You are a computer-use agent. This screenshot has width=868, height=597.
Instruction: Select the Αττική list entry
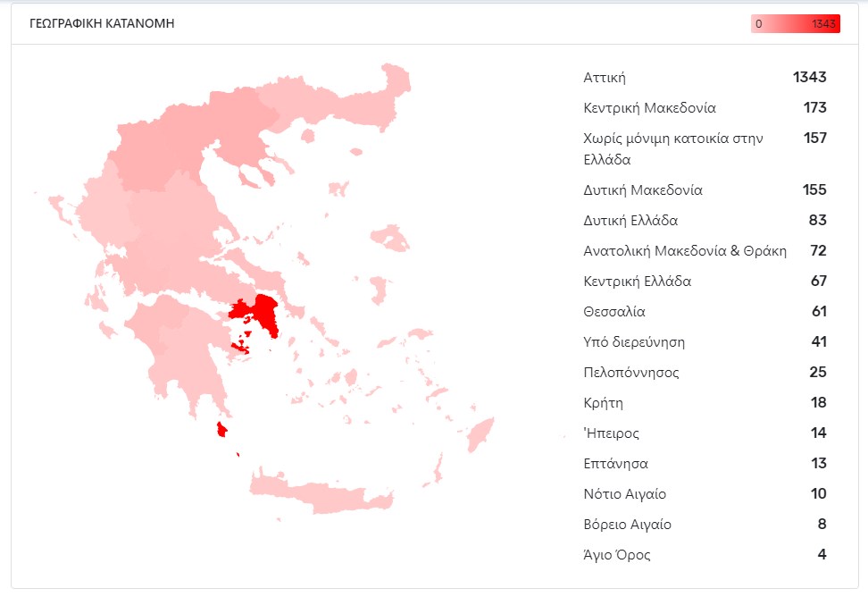pos(605,78)
